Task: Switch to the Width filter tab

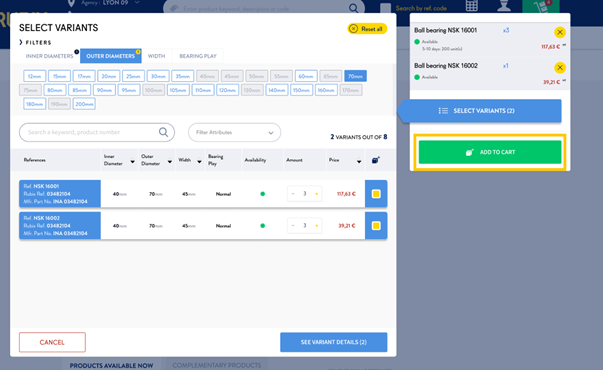Action: 157,56
